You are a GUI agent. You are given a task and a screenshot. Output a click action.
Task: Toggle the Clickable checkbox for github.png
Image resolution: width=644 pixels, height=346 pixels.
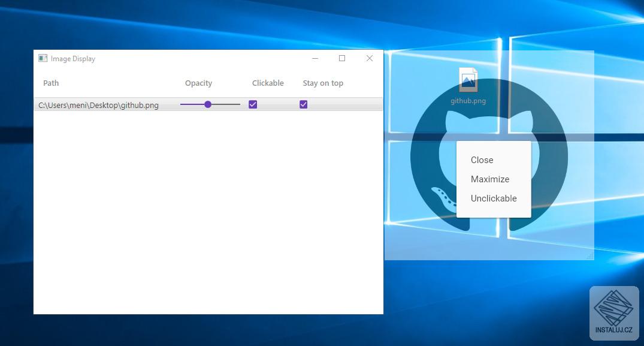click(252, 104)
